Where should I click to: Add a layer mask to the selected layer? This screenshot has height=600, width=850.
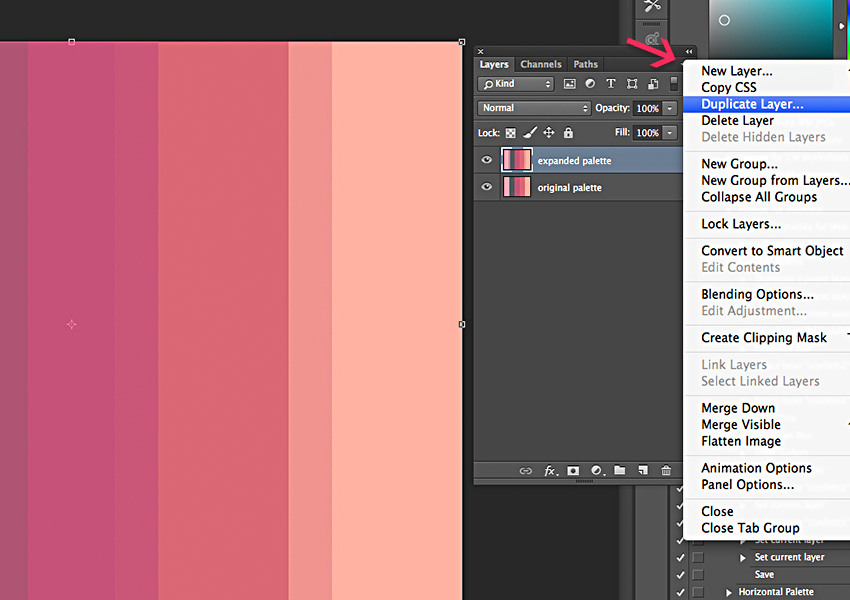(x=572, y=470)
